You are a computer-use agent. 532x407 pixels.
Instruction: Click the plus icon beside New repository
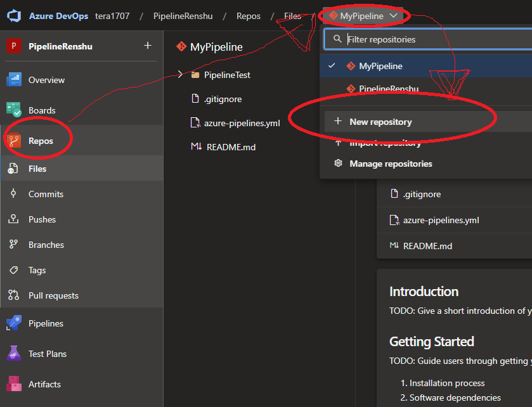coord(338,120)
